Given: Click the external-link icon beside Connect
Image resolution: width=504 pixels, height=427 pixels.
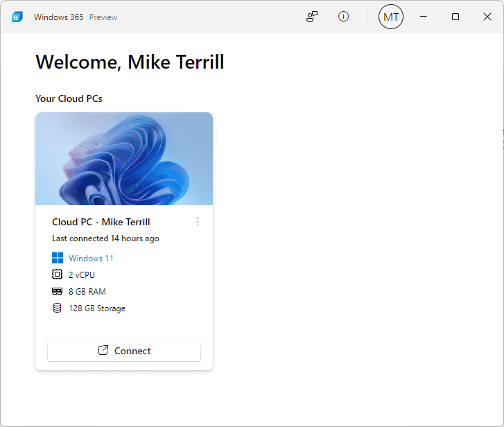Looking at the screenshot, I should tap(103, 351).
